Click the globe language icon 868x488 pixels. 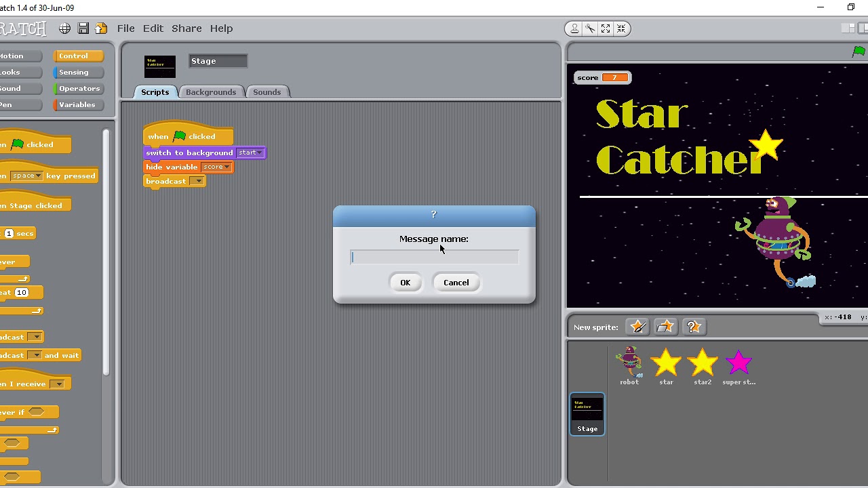tap(64, 28)
